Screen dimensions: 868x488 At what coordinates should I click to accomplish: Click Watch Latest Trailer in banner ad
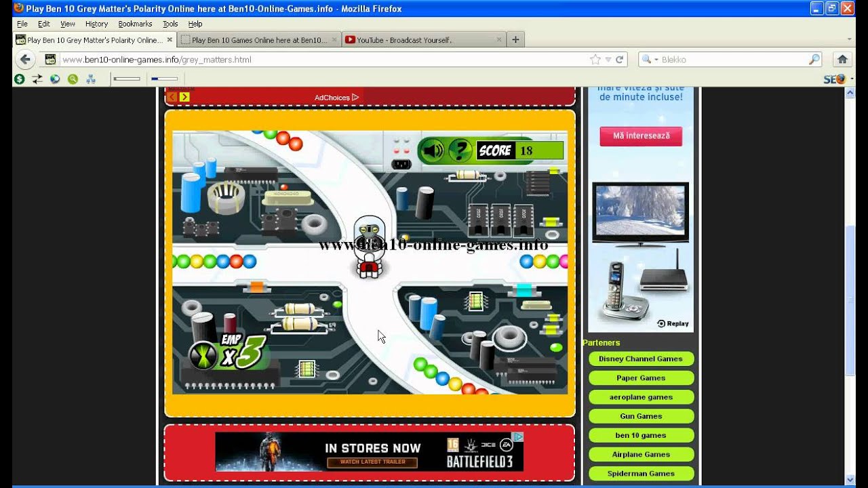coord(372,462)
